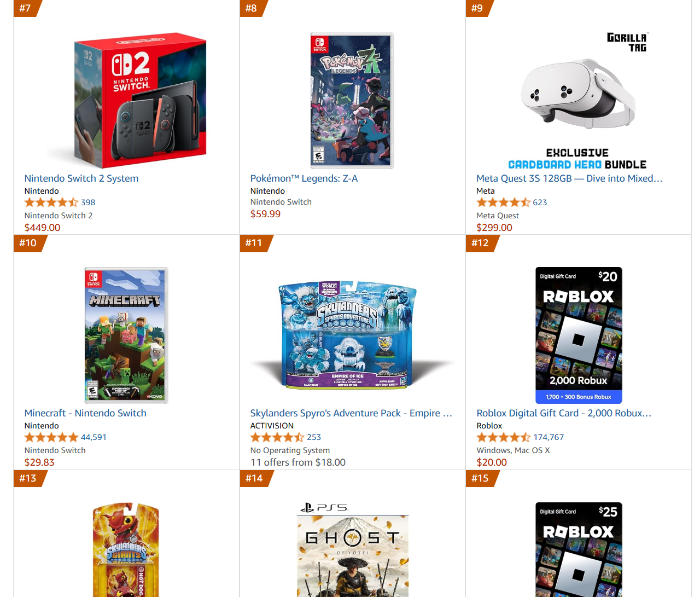700x597 pixels.
Task: Open the Ghost of Yōtei PS5 cover image
Action: point(353,549)
